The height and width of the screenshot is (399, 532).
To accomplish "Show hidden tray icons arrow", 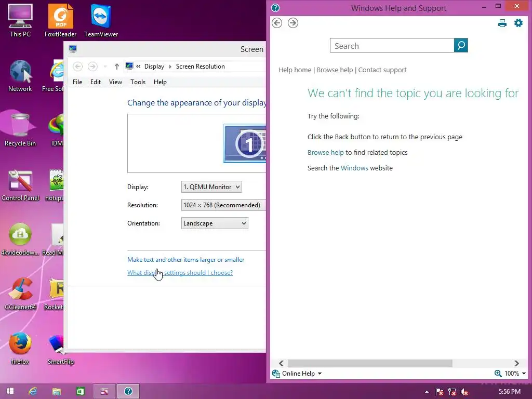I will pyautogui.click(x=427, y=392).
